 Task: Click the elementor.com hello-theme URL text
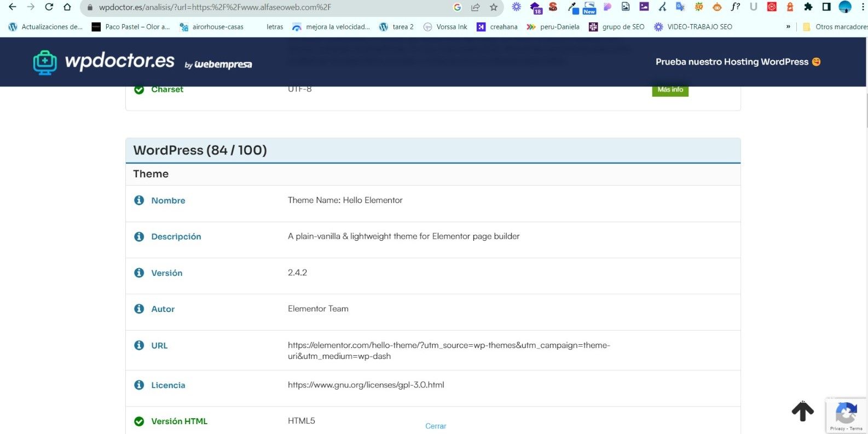pos(449,351)
